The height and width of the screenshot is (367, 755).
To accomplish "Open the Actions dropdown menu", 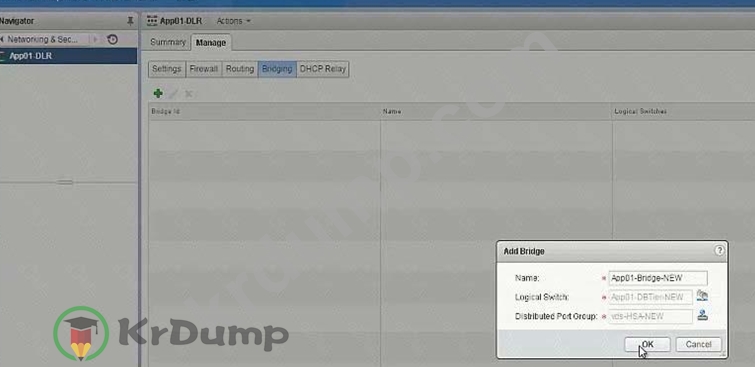I will (x=234, y=21).
